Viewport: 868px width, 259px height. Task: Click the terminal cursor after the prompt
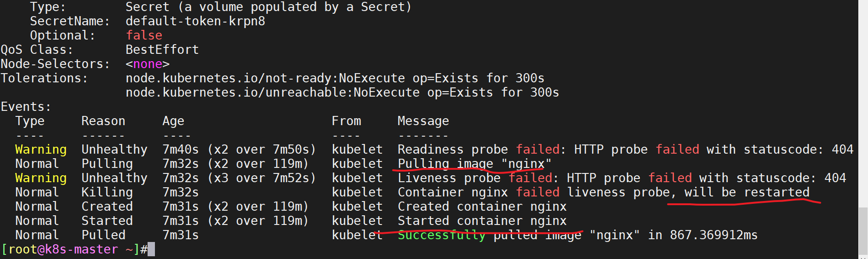(151, 249)
